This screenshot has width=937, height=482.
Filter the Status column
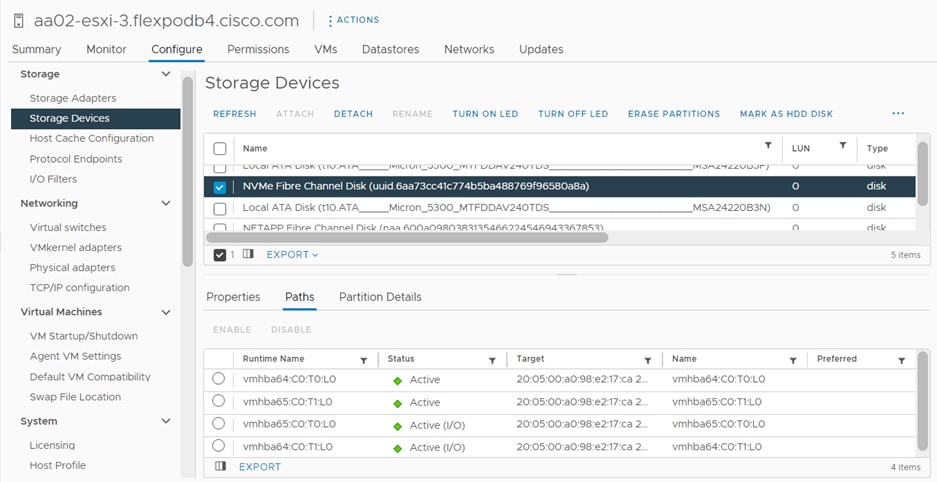click(x=492, y=361)
